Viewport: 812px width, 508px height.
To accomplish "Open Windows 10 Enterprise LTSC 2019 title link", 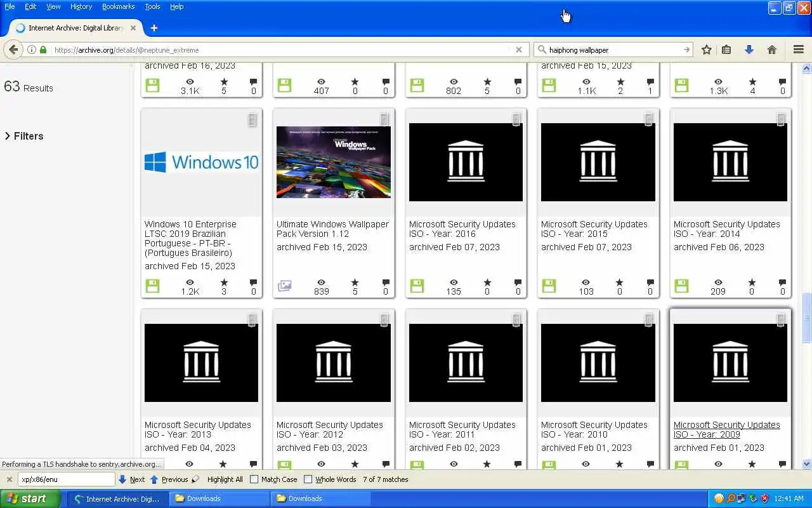I will point(190,238).
